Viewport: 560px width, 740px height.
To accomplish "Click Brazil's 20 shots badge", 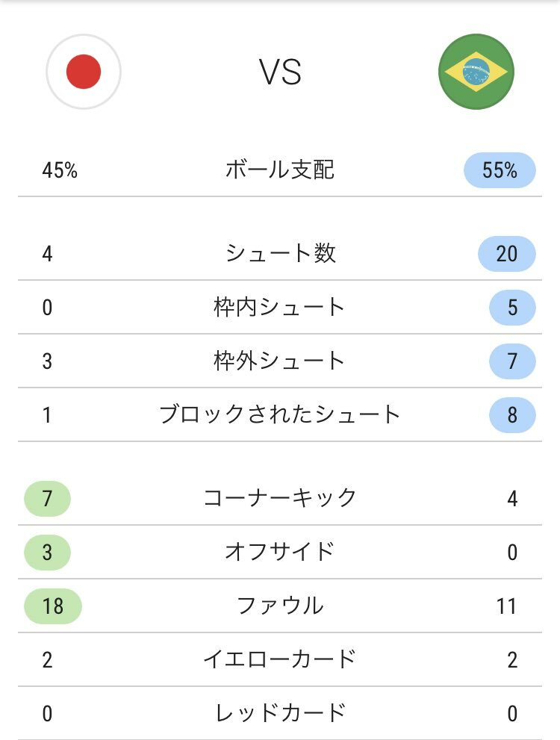I will click(507, 254).
